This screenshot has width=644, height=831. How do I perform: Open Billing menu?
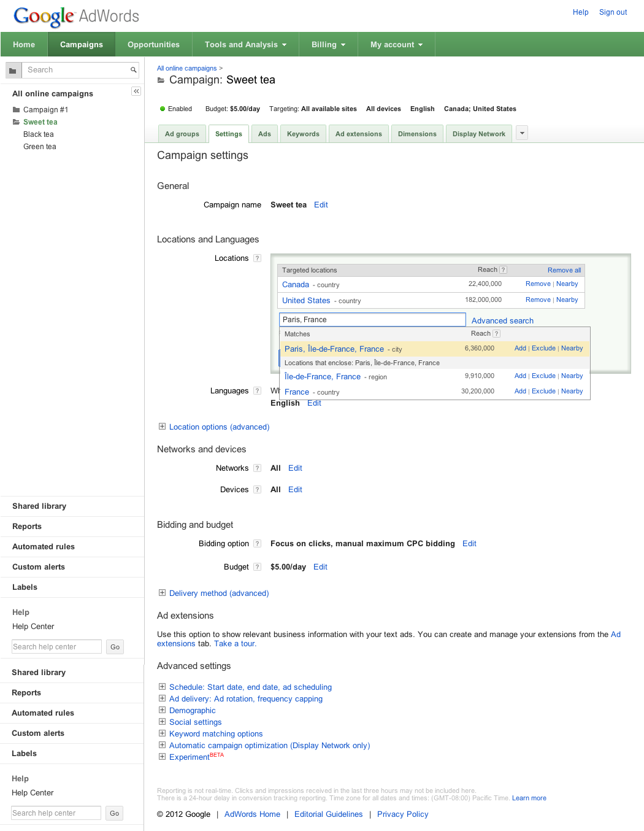(328, 45)
